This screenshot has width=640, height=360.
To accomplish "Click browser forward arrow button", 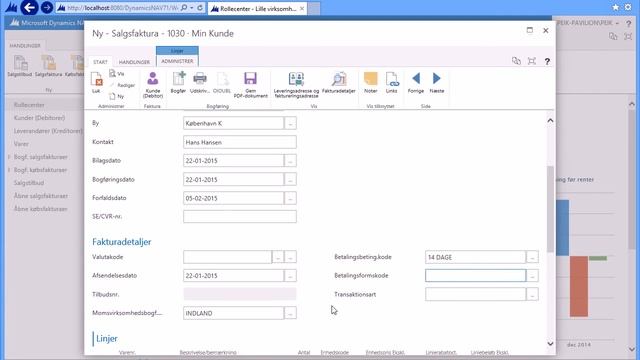I will click(47, 7).
